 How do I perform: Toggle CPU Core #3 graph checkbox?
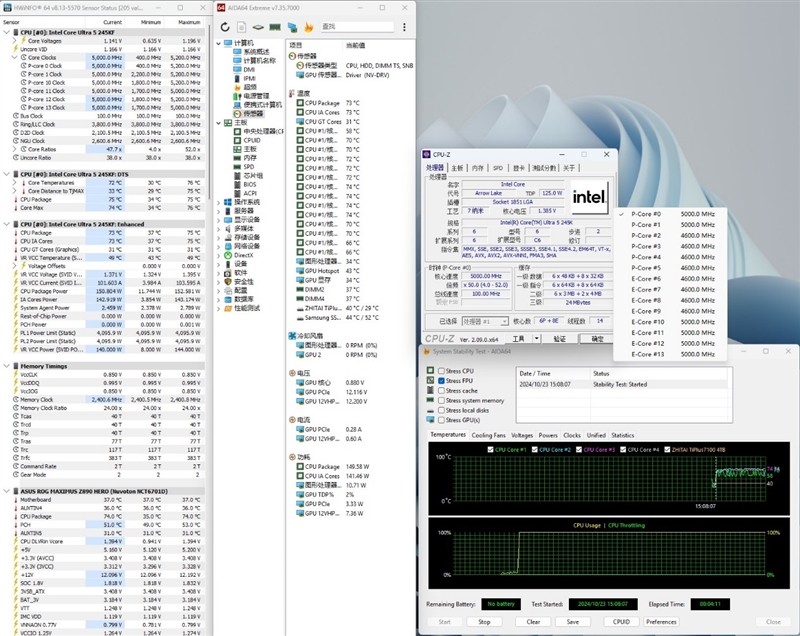pos(579,449)
